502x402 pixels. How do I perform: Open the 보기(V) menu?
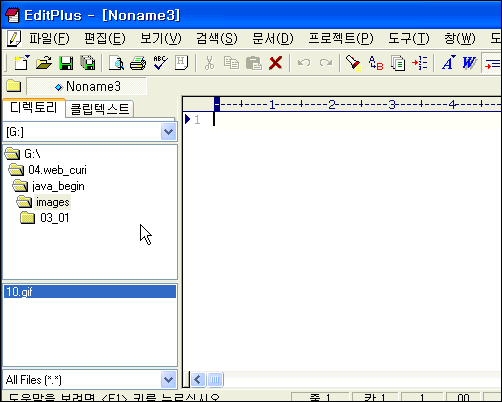161,39
